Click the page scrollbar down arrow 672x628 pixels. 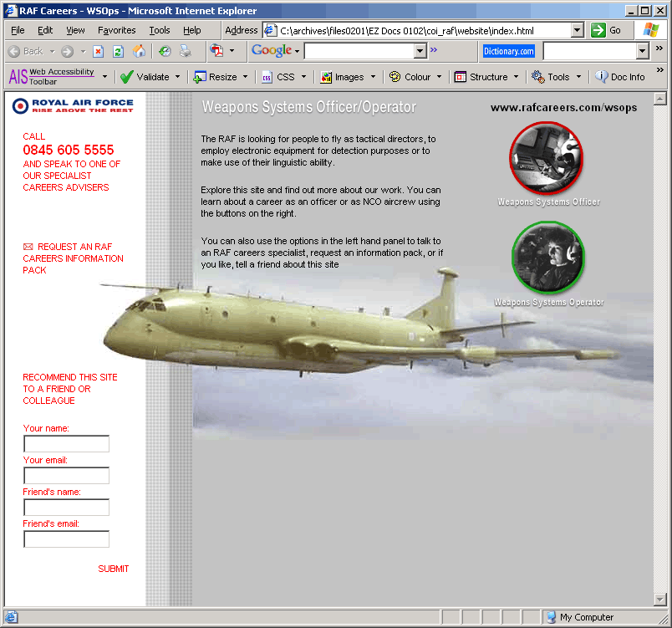(660, 599)
